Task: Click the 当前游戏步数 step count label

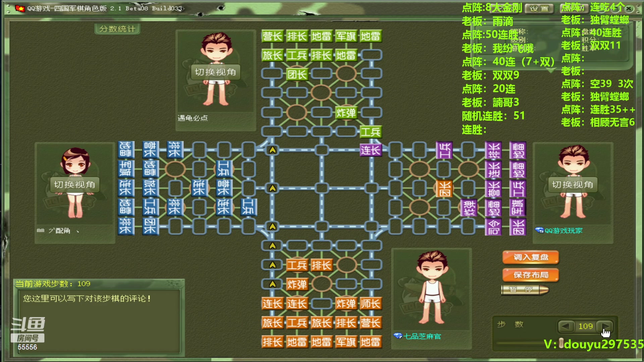Action: [53, 284]
